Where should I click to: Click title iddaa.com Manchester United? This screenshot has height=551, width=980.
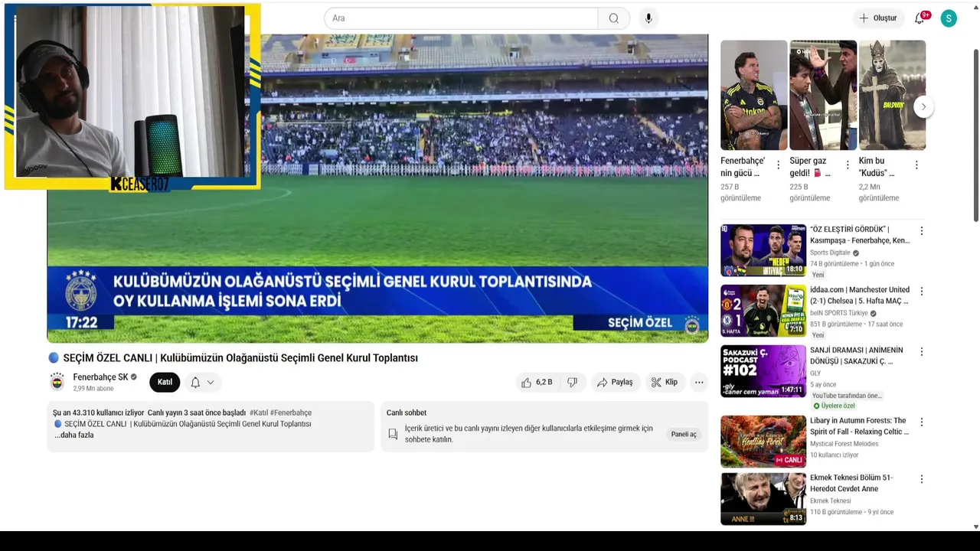[860, 295]
